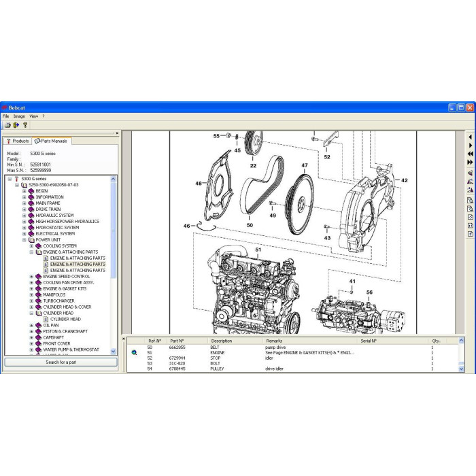Screen dimensions: 476x476
Task: Click the tree scrollbar up arrow
Action: [x=114, y=179]
